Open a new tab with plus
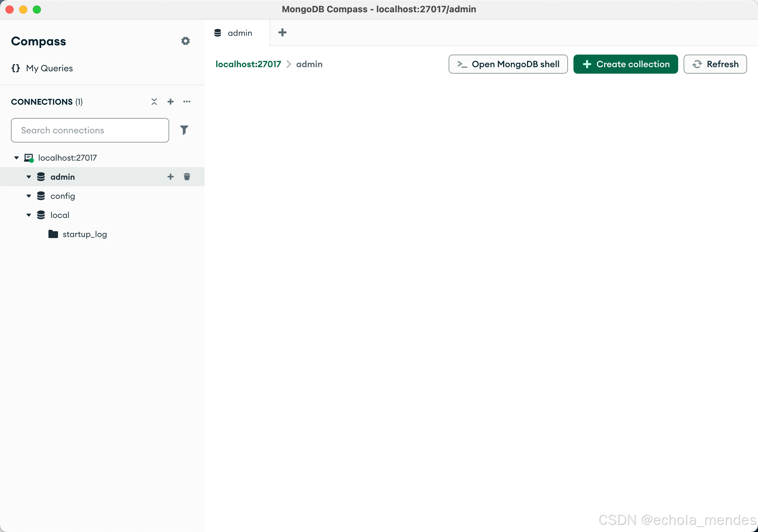This screenshot has height=532, width=758. pyautogui.click(x=282, y=33)
